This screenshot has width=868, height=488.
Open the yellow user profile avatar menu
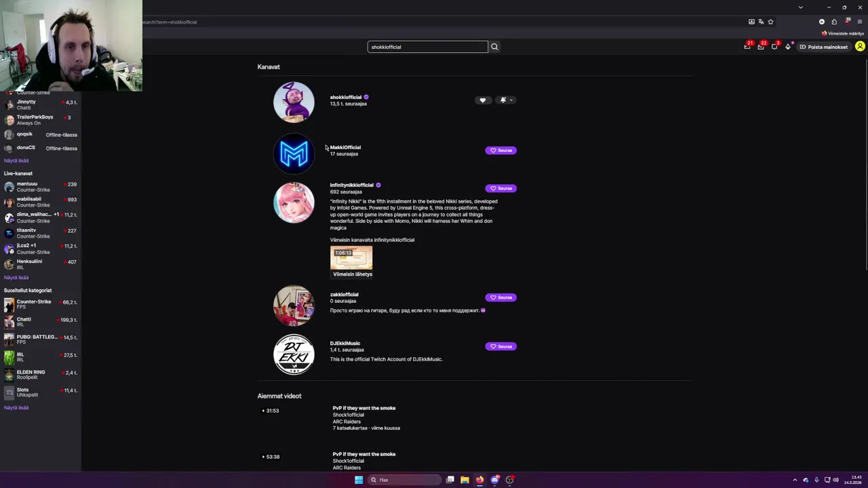pos(860,47)
